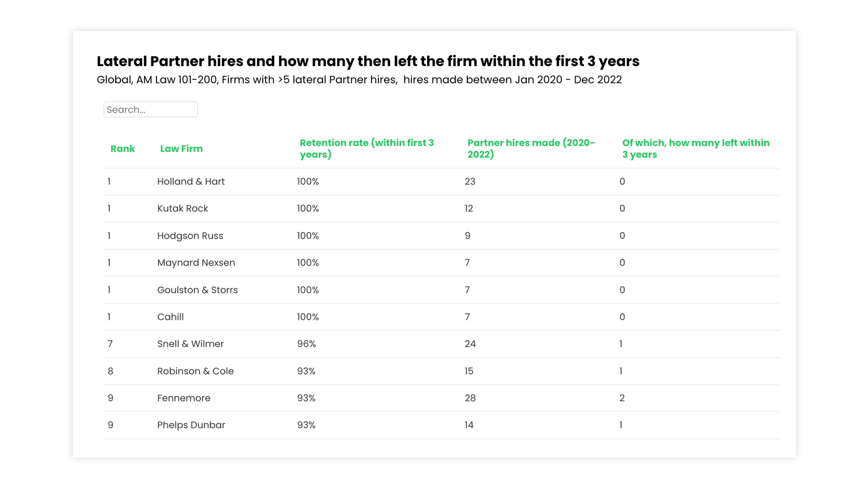Click the Robinson & Cole firm name
868x488 pixels.
point(195,371)
